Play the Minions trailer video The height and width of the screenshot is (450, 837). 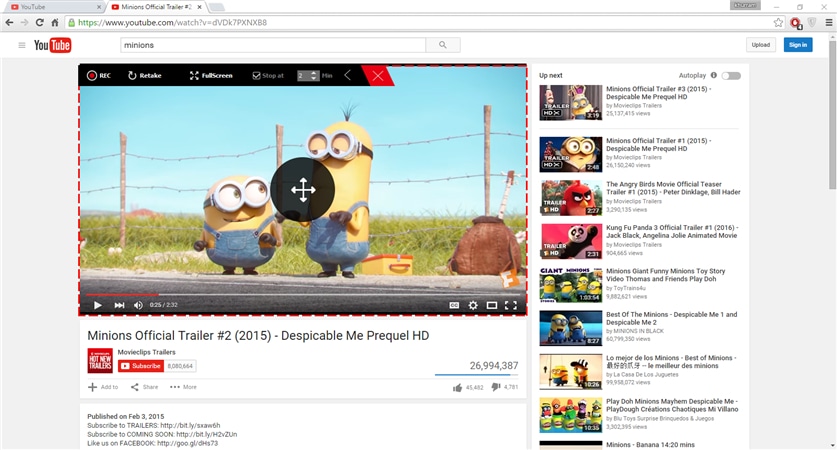(98, 305)
